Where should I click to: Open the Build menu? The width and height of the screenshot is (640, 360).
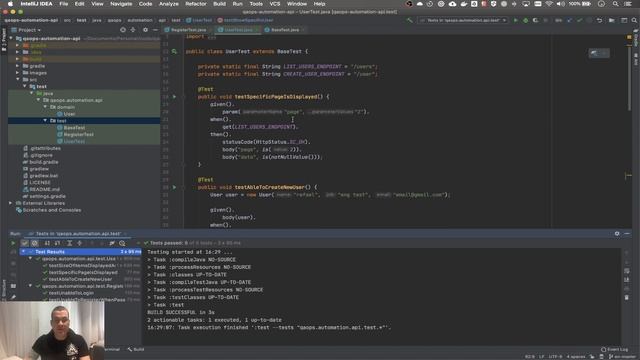(219, 4)
